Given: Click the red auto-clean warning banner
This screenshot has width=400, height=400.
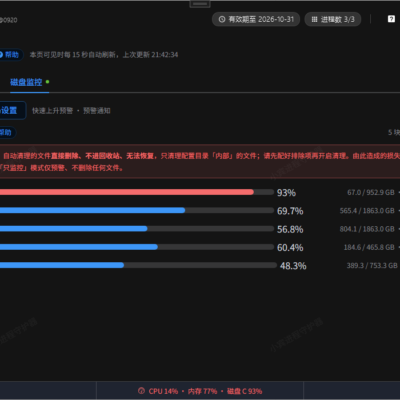Looking at the screenshot, I should [x=200, y=161].
